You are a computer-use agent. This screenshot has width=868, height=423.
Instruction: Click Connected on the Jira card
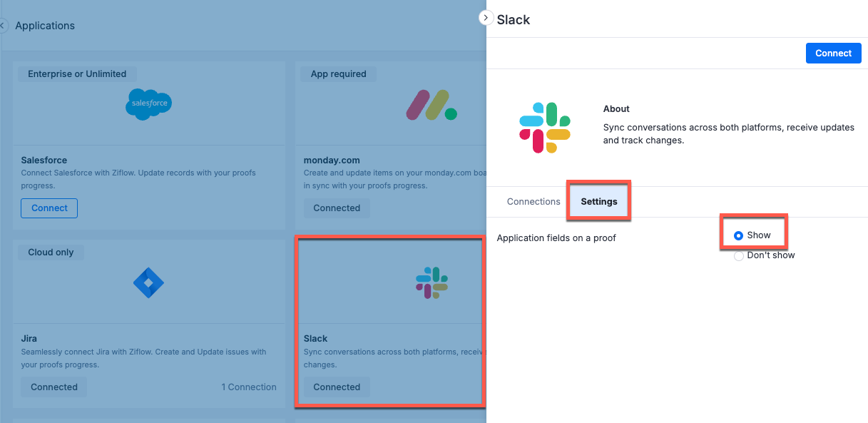pyautogui.click(x=53, y=387)
